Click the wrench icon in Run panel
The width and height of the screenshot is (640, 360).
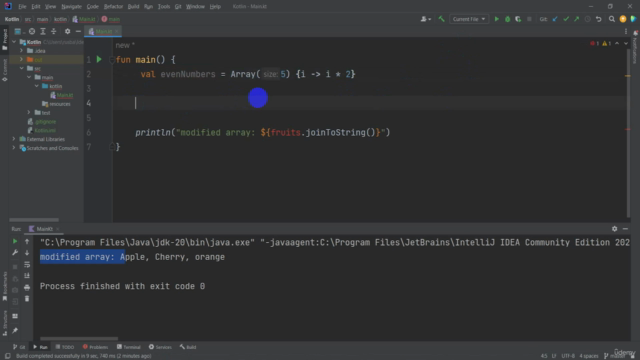[15, 253]
